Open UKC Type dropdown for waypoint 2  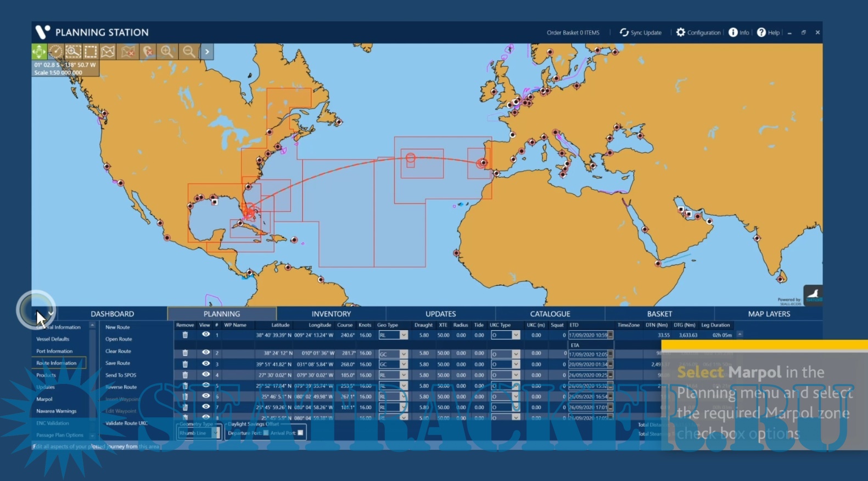pyautogui.click(x=516, y=354)
